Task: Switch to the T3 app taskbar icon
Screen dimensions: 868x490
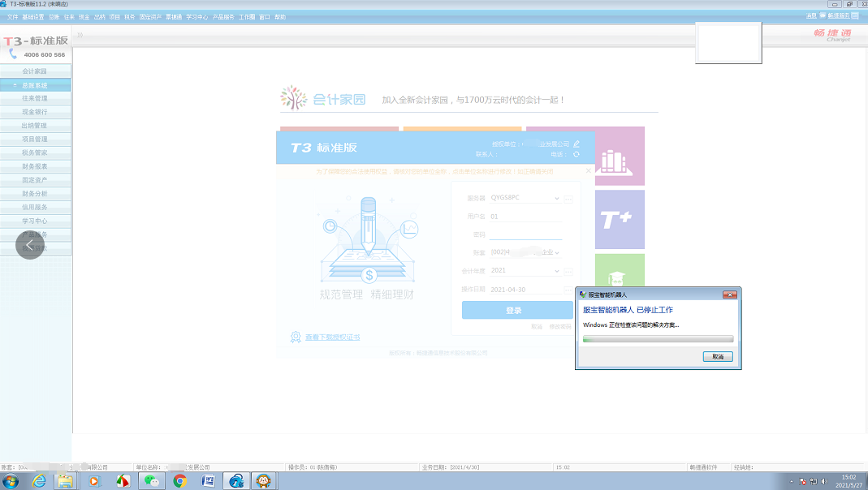Action: [x=236, y=481]
